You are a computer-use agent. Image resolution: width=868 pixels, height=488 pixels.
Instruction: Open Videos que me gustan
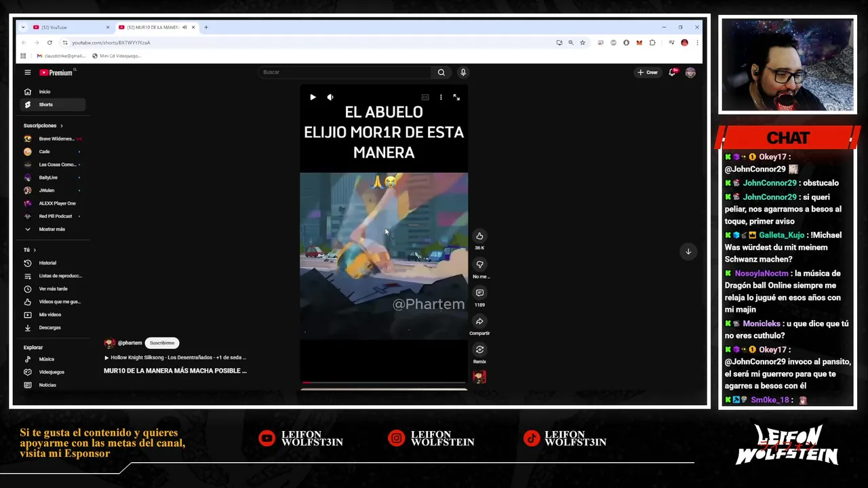click(53, 302)
